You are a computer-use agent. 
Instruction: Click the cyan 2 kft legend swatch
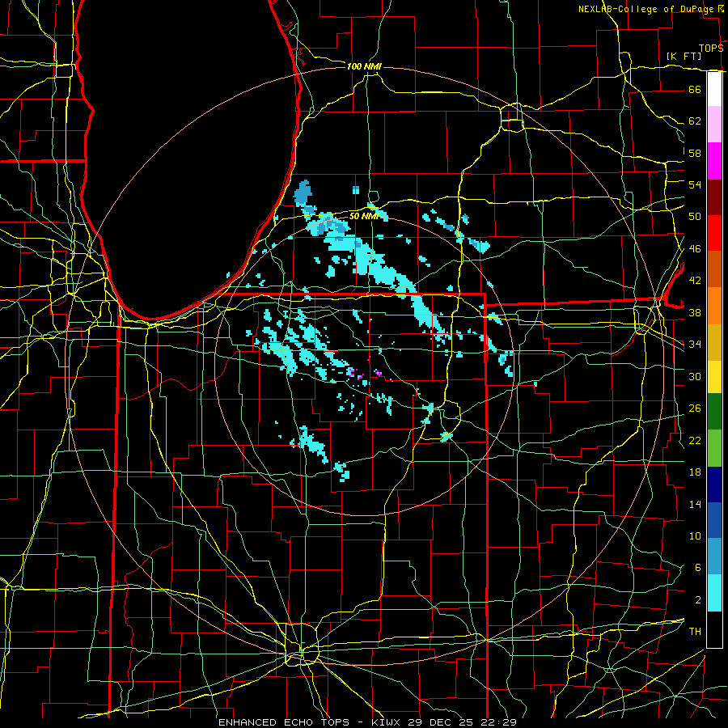coord(714,593)
